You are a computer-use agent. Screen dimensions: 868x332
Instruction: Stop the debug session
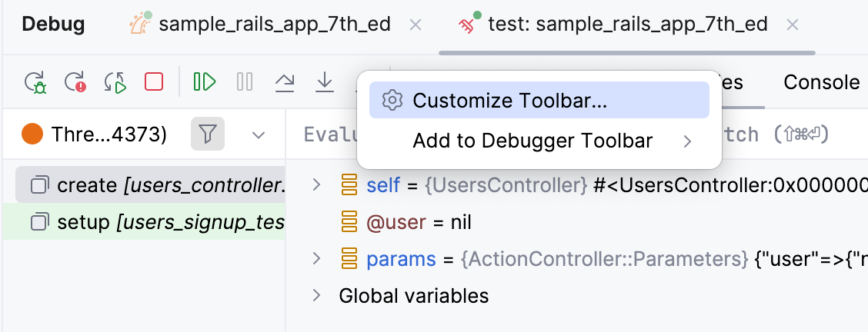click(154, 81)
